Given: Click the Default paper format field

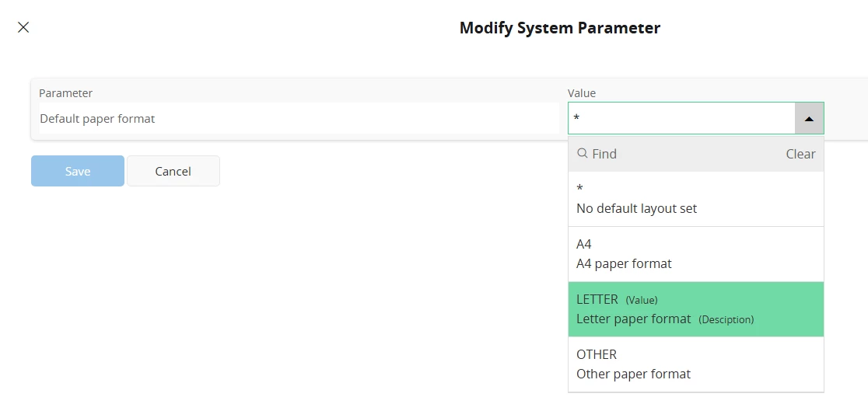Looking at the screenshot, I should [299, 118].
